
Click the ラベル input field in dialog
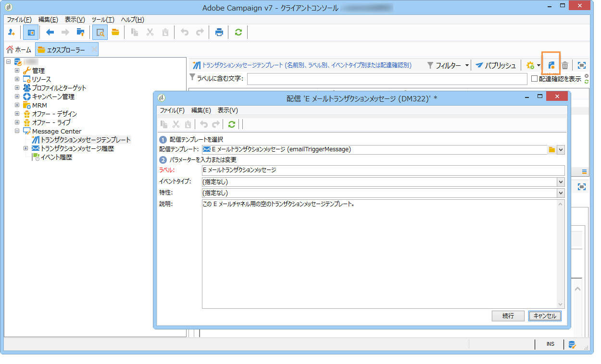point(383,170)
